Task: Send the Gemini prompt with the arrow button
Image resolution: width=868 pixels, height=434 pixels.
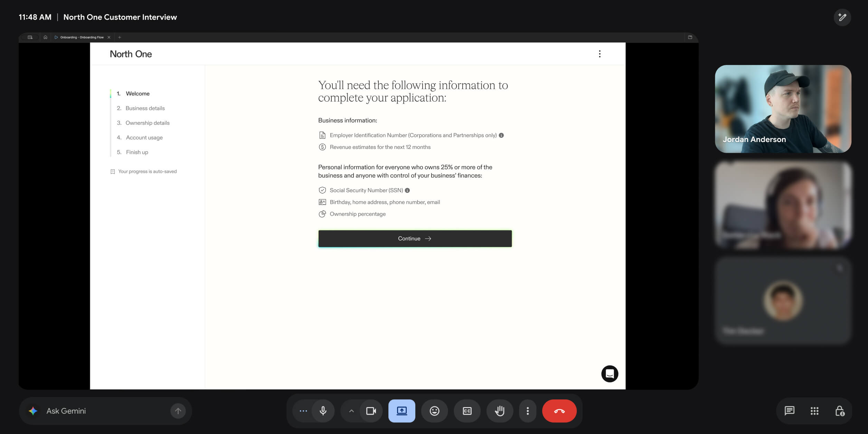Action: (x=178, y=411)
